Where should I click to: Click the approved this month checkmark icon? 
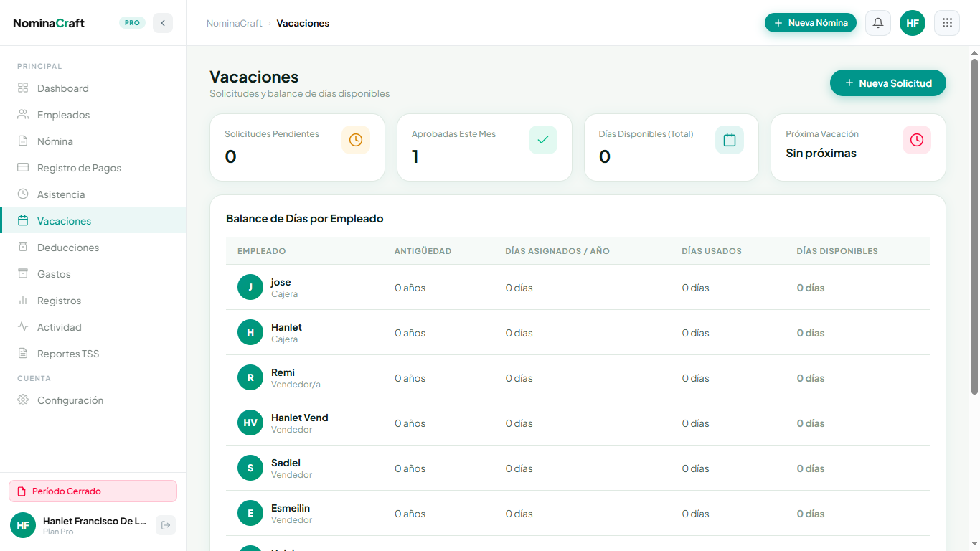tap(543, 140)
